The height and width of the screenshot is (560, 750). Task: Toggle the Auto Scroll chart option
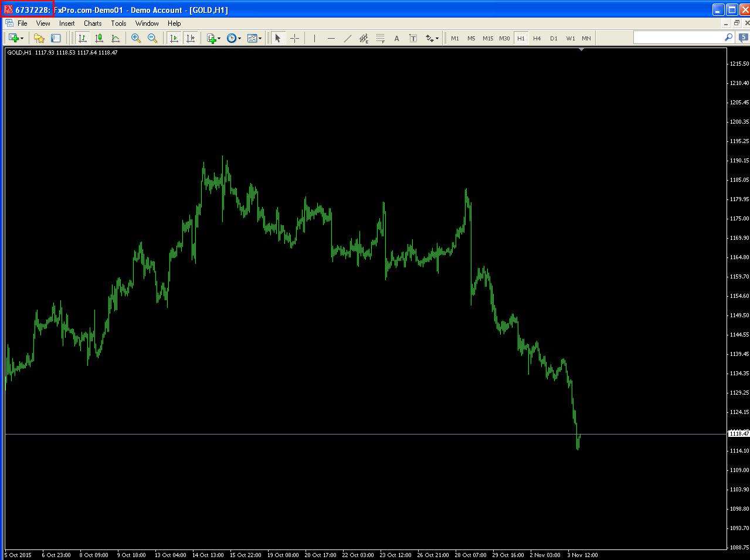tap(174, 38)
